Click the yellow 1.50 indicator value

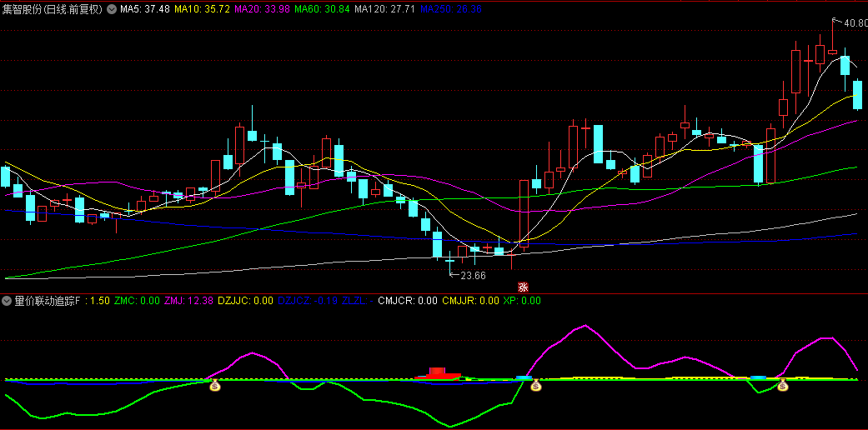click(x=100, y=301)
